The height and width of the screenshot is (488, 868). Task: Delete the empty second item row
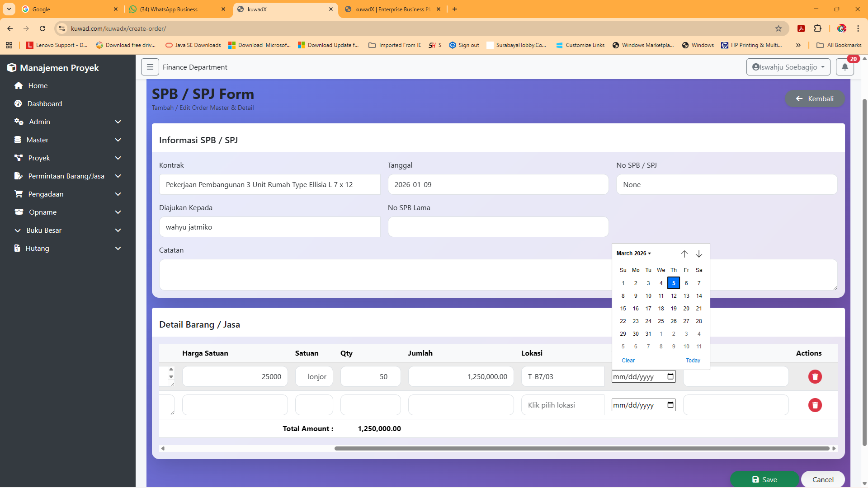[x=815, y=405]
